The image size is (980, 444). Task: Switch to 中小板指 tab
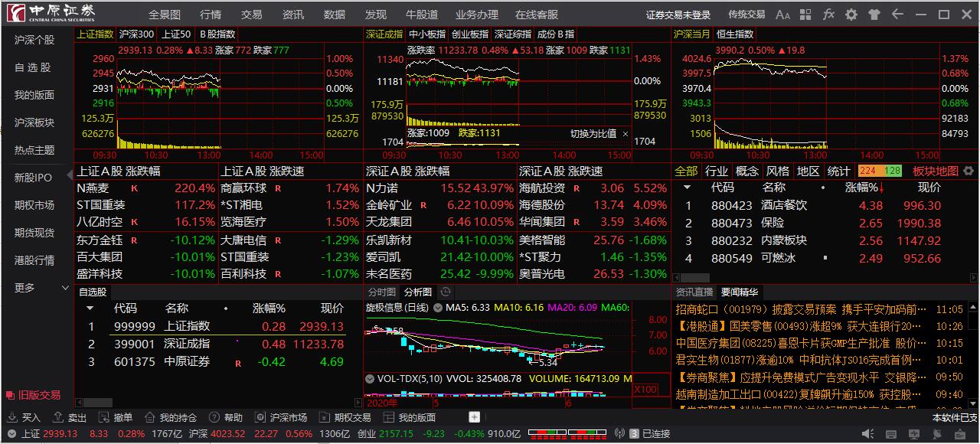pyautogui.click(x=427, y=34)
